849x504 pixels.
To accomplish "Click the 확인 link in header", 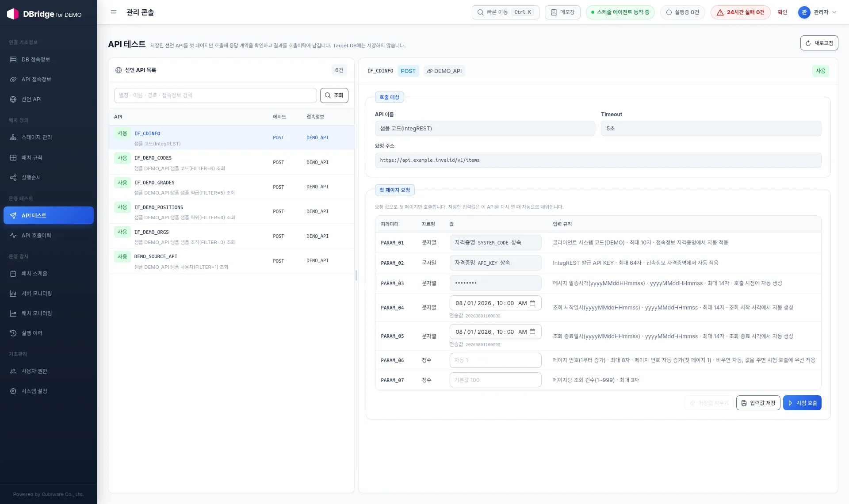I will tap(782, 12).
